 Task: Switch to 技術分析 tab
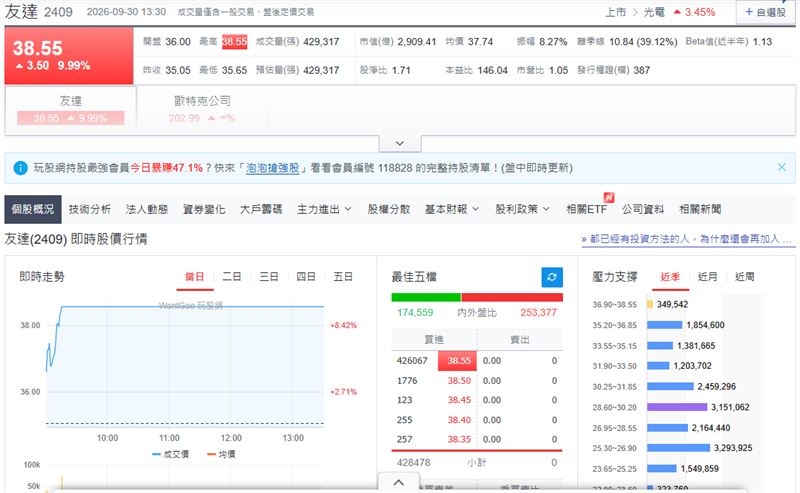(x=90, y=209)
